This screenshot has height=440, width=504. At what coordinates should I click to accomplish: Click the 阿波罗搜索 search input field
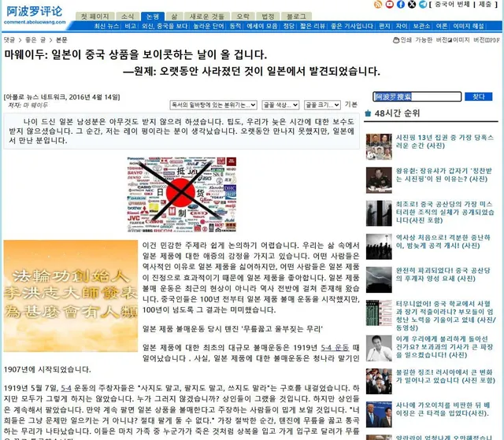pos(417,97)
